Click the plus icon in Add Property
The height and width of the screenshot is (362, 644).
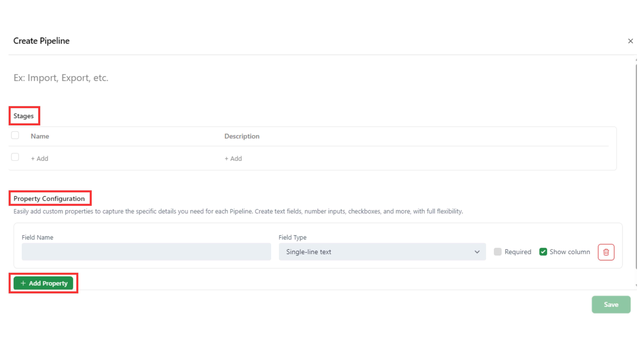(x=23, y=283)
